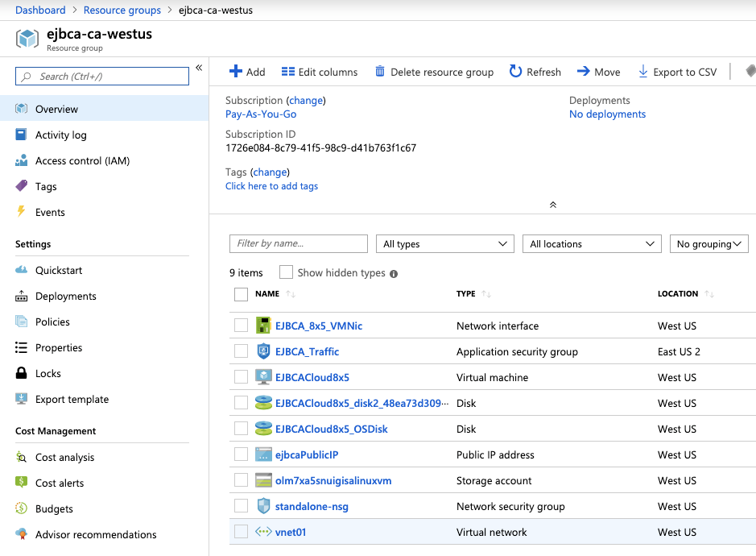The height and width of the screenshot is (556, 756).
Task: Click the EJBCACloud8x5 virtual machine icon
Action: (263, 377)
